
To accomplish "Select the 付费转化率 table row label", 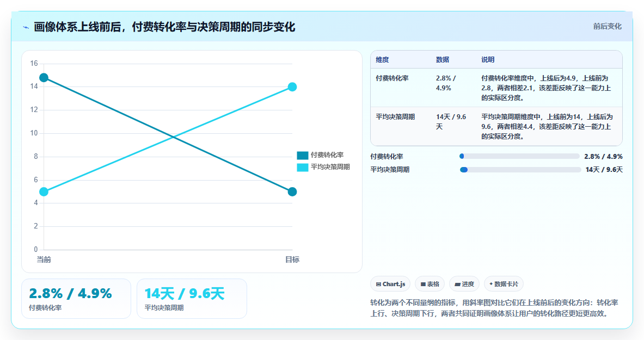I will [392, 78].
